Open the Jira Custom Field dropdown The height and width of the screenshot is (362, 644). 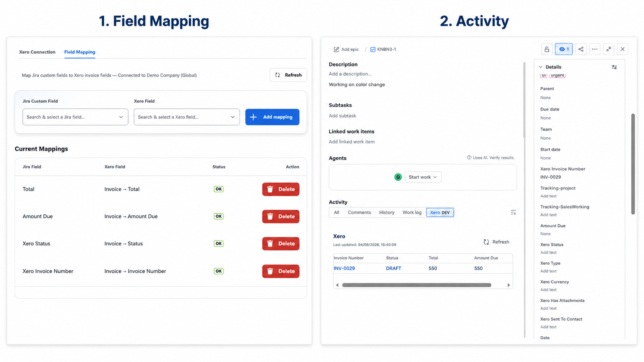(x=75, y=117)
